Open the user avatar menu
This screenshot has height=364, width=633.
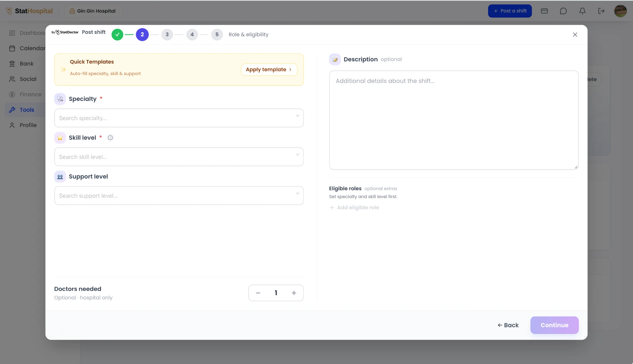click(x=620, y=11)
